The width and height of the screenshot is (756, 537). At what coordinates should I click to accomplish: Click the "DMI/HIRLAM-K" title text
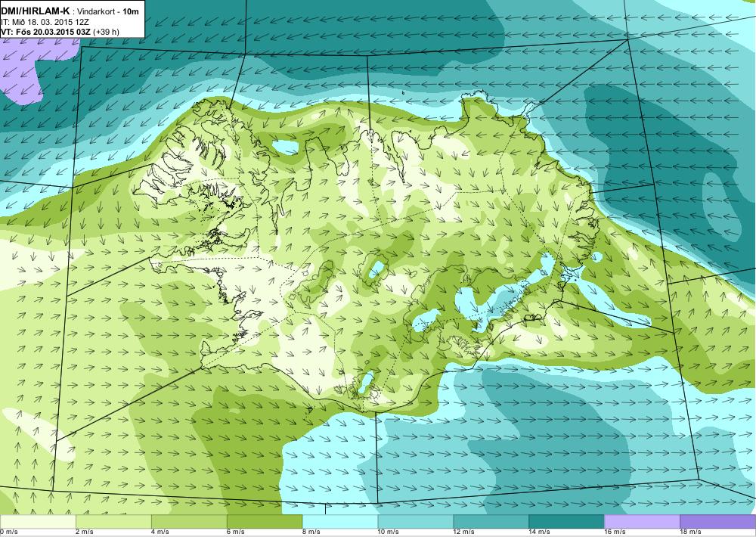pyautogui.click(x=35, y=11)
